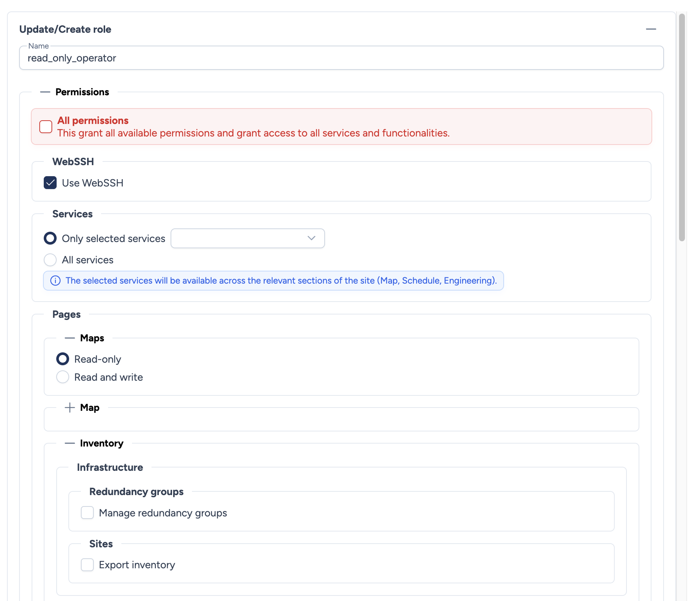700x601 pixels.
Task: Collapse the Update/Create role panel
Action: pyautogui.click(x=651, y=29)
